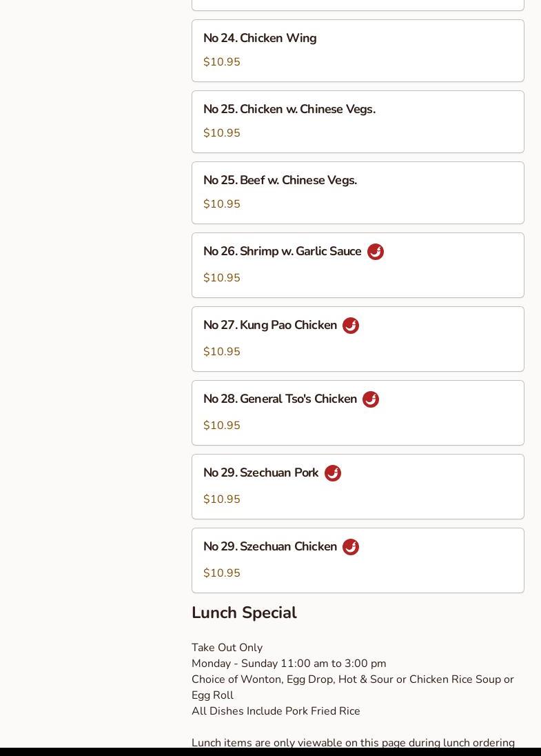Click spicy icon next to Shrimp w. Garlic Sauce

[x=376, y=252]
